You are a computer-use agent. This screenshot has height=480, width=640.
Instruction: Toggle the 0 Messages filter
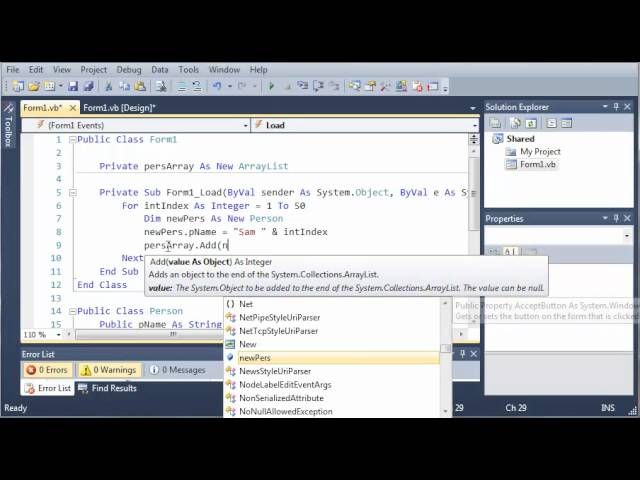[x=177, y=370]
